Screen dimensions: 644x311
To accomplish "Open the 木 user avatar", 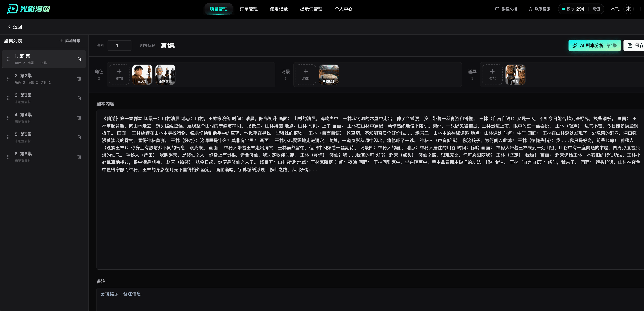I will pos(628,9).
